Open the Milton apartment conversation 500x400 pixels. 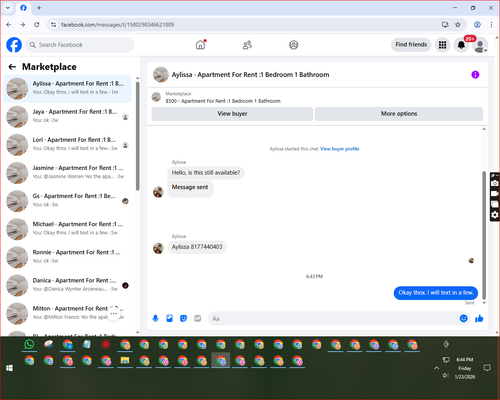[68, 313]
